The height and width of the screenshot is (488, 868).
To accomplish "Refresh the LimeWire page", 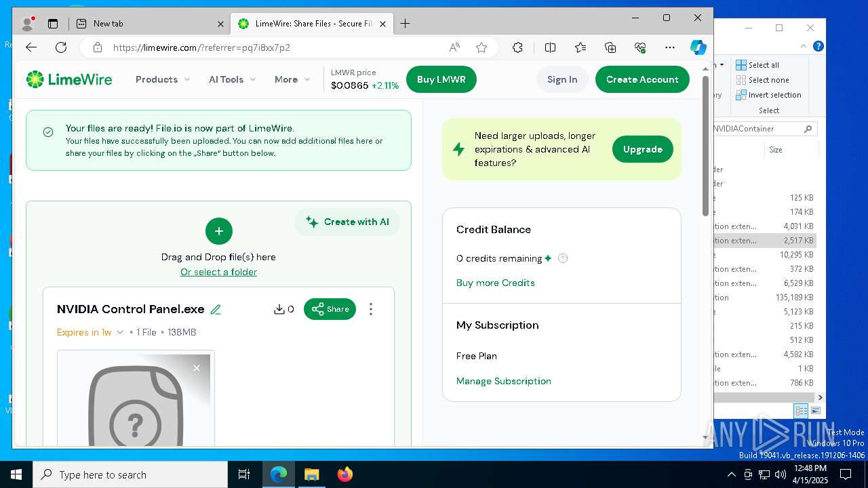I will [x=61, y=47].
